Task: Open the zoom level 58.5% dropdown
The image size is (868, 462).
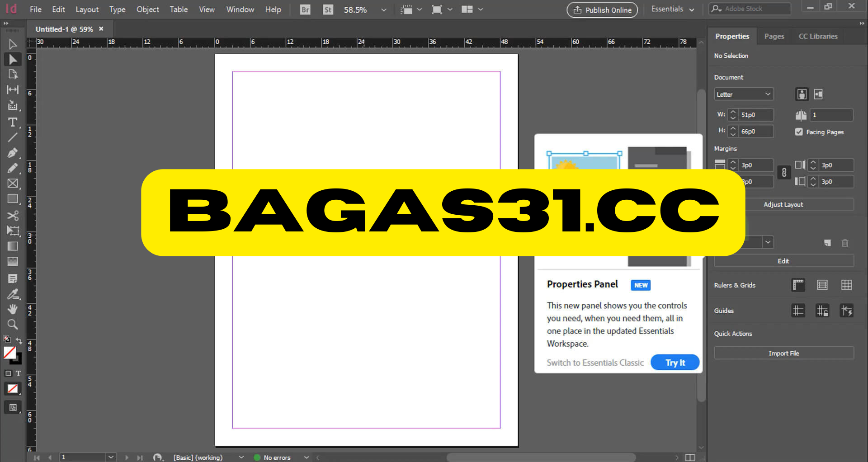Action: pyautogui.click(x=383, y=9)
